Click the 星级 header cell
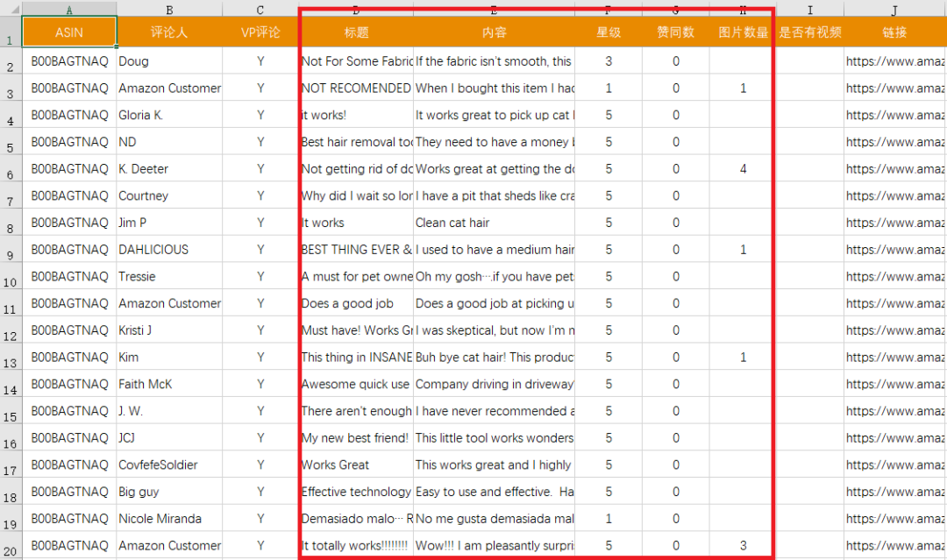Screen dimensions: 947x560 pos(609,32)
